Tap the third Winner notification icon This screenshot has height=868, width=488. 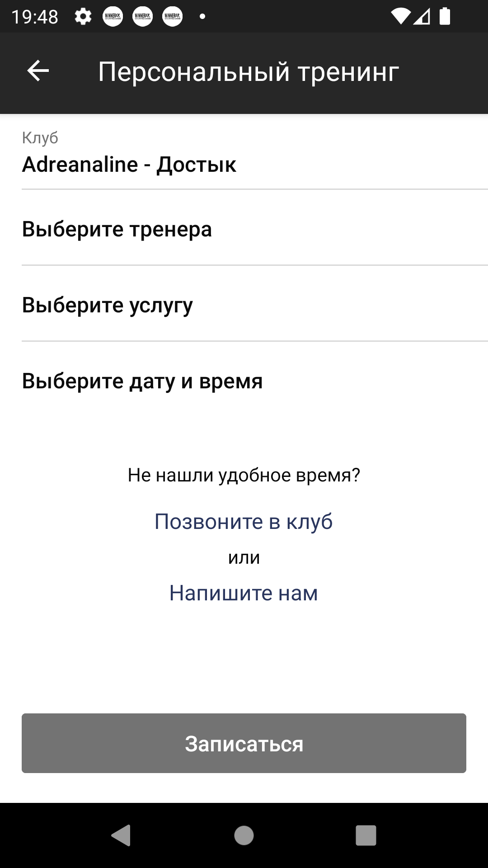pos(173,17)
